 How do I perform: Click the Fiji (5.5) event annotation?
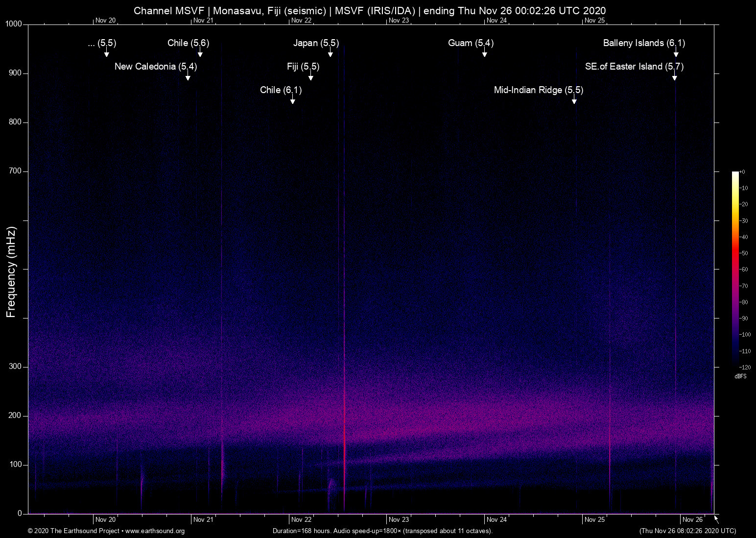coord(303,67)
